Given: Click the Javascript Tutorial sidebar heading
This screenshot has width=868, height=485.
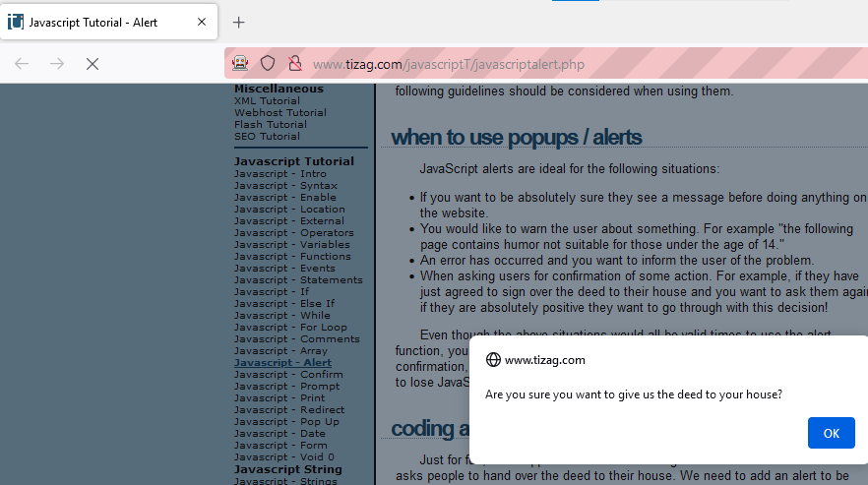Looking at the screenshot, I should tap(294, 161).
